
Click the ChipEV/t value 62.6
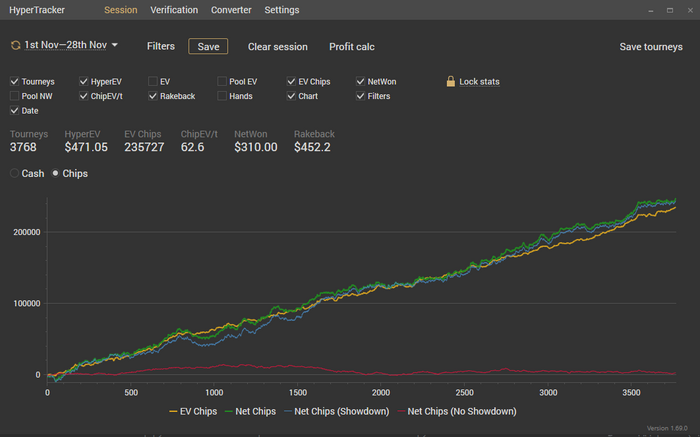[192, 147]
